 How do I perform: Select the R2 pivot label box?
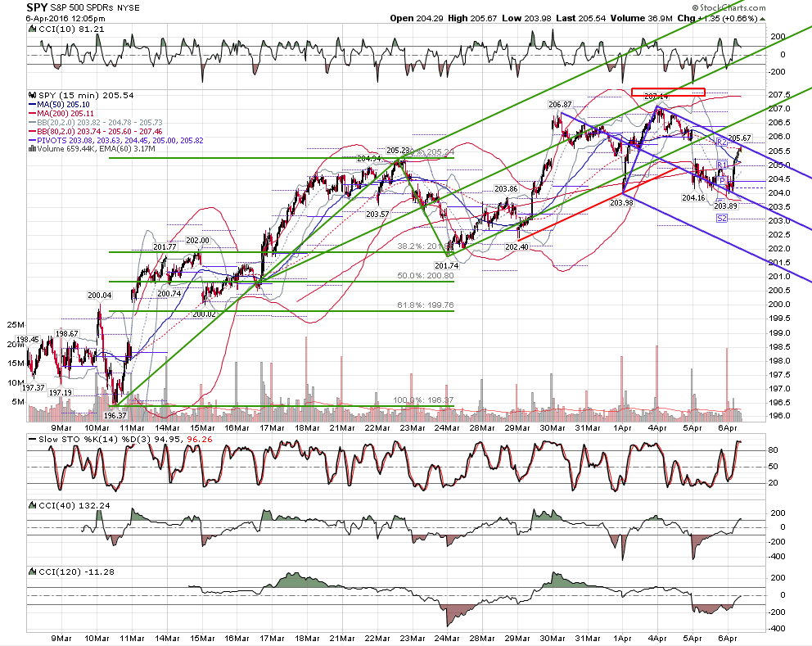[x=722, y=142]
